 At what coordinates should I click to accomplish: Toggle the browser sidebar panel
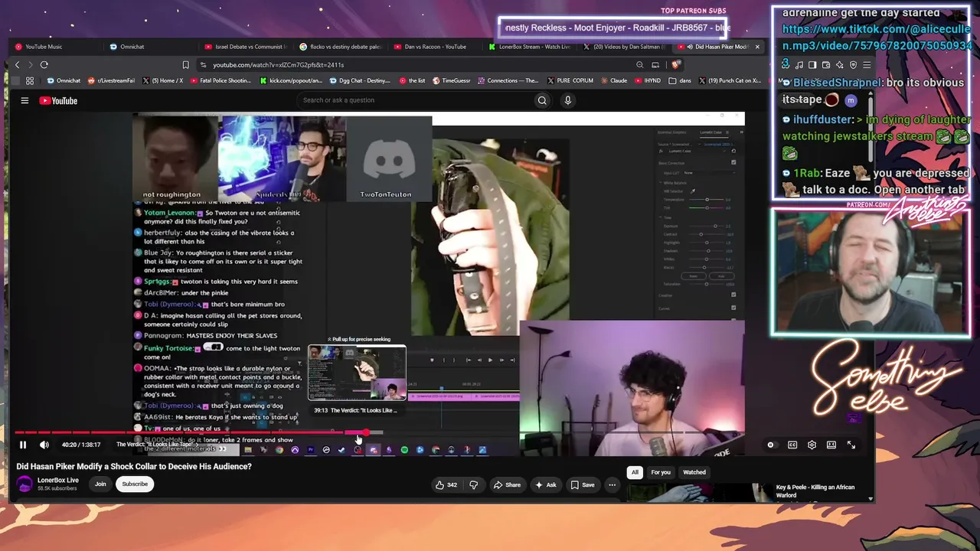click(812, 65)
